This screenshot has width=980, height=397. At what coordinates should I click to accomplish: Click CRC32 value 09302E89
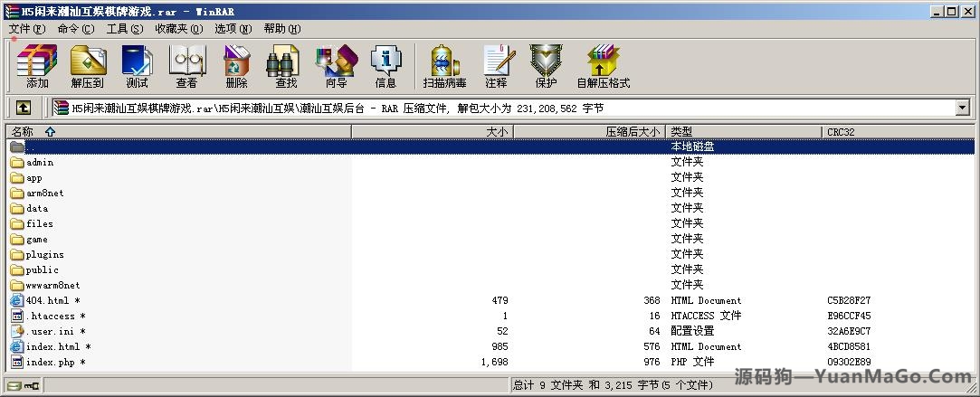(x=848, y=362)
